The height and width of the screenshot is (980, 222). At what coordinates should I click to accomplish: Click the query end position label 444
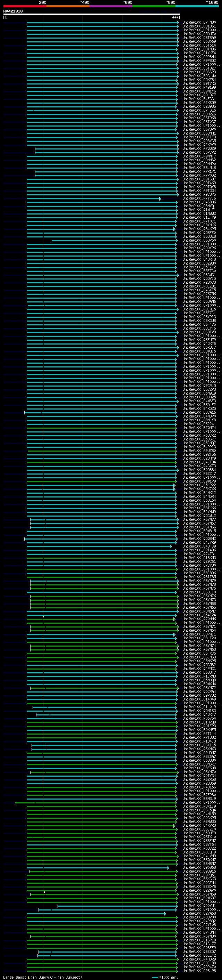coord(175,17)
